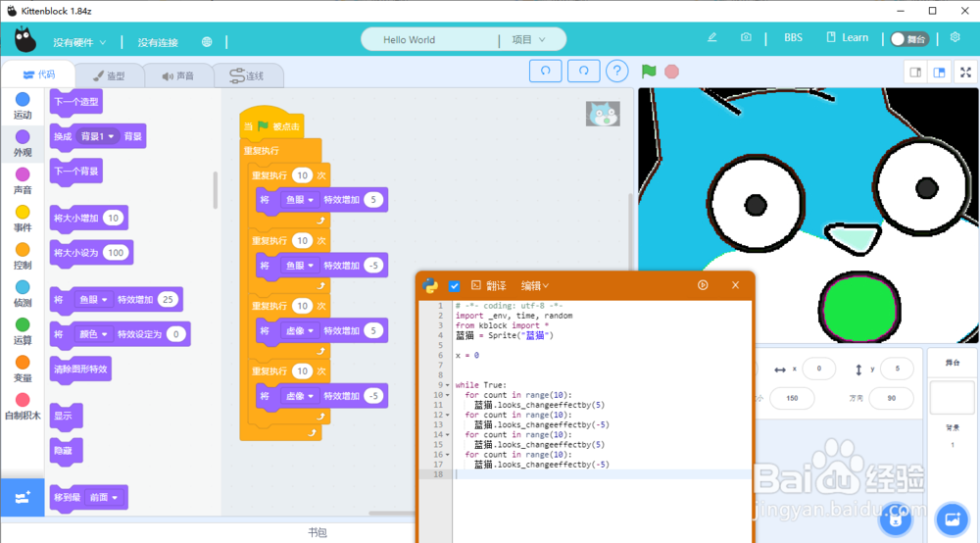Click 没有连接 connection button
980x543 pixels.
click(158, 42)
